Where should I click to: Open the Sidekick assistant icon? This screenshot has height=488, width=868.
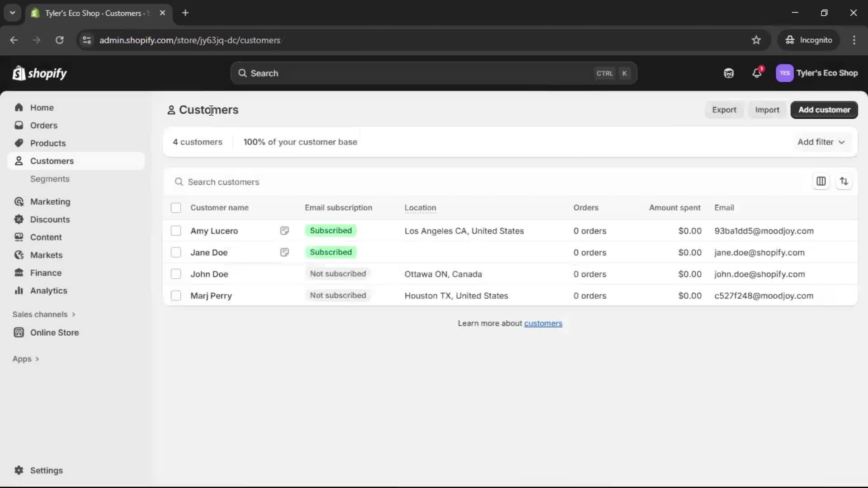click(728, 73)
